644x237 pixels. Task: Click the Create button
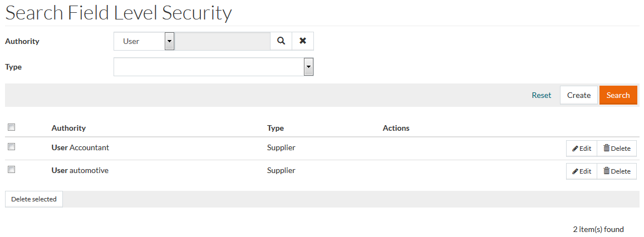(579, 95)
